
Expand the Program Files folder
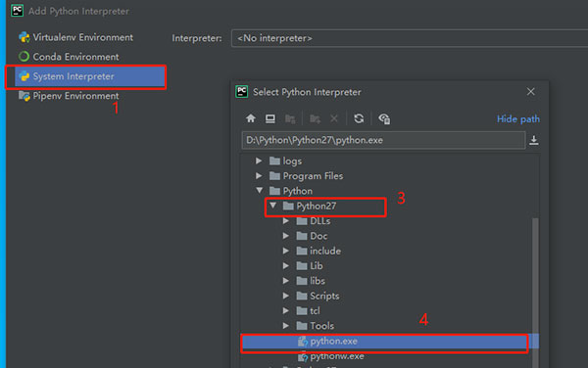pyautogui.click(x=259, y=175)
